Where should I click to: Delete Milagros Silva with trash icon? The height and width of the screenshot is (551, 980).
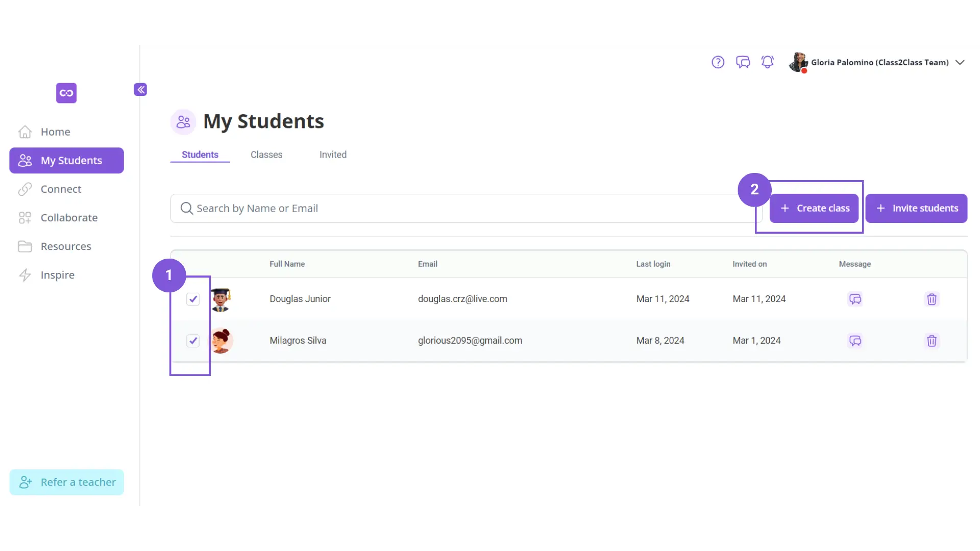[x=932, y=341]
